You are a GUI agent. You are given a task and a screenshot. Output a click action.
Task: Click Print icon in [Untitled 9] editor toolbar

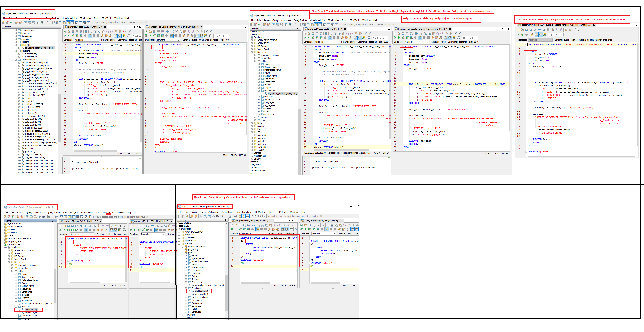[323, 225]
